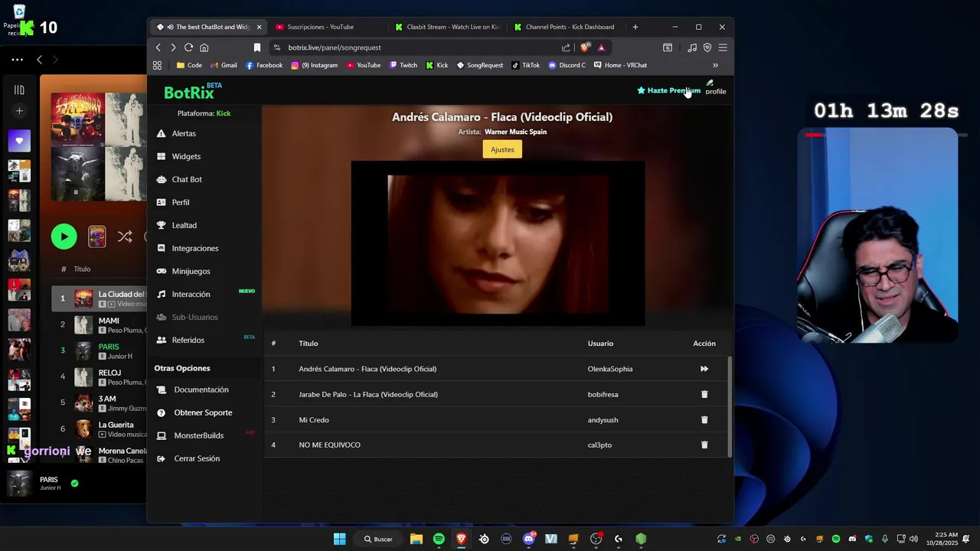Click browser home button
This screenshot has width=980, height=551.
pyautogui.click(x=204, y=47)
